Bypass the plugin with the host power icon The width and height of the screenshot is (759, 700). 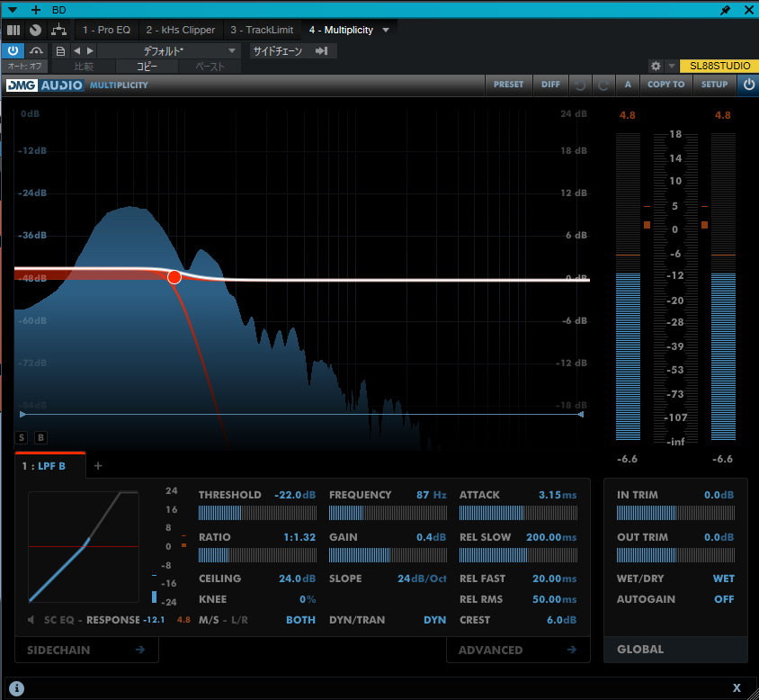coord(14,51)
